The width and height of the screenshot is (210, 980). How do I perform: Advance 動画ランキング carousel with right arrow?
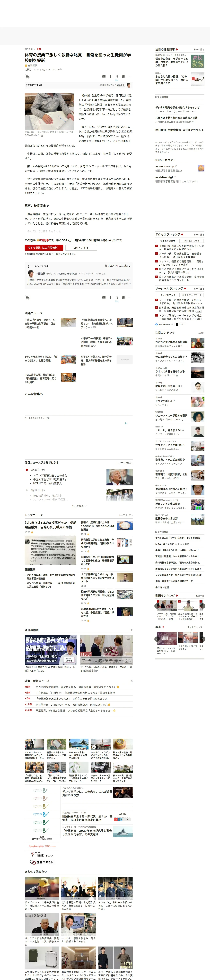(x=203, y=606)
